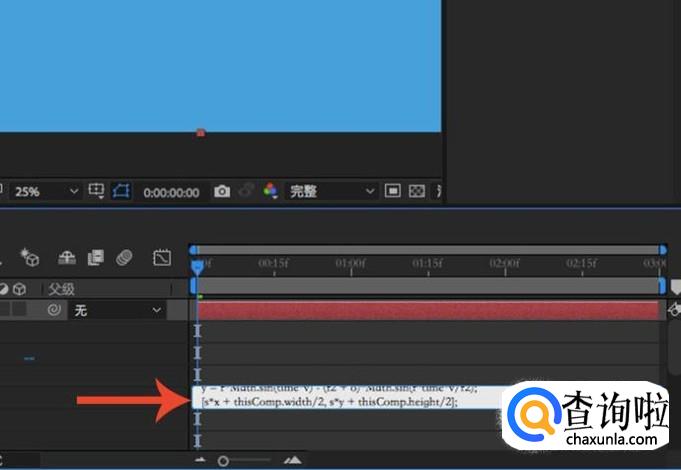
Task: Click the 02:00f ruler mark
Action: pos(505,264)
